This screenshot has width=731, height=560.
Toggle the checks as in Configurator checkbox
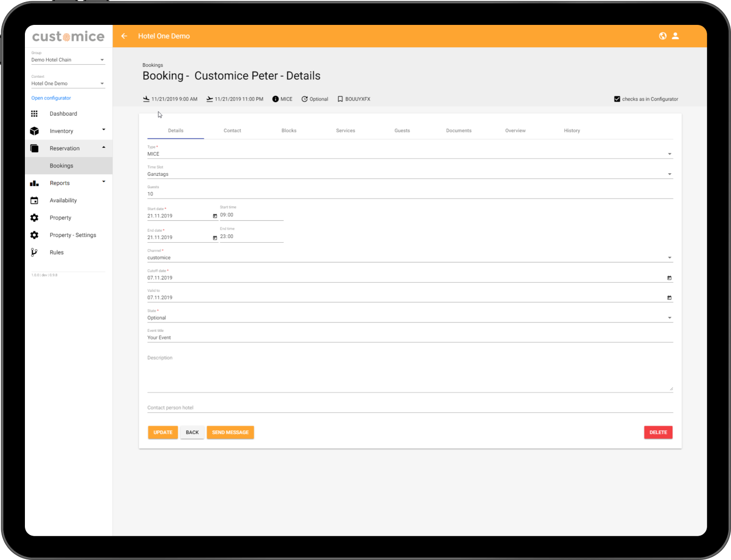tap(617, 99)
